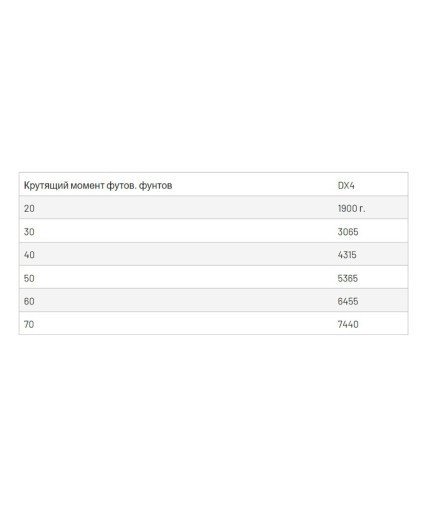Screen dimensions: 432x513
Task: Click the word 'футов.' in header row
Action: [122, 186]
